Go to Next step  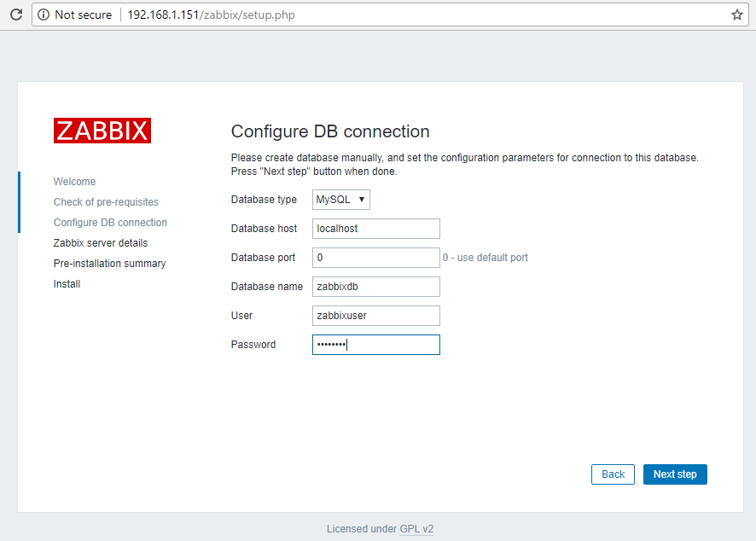coord(675,474)
